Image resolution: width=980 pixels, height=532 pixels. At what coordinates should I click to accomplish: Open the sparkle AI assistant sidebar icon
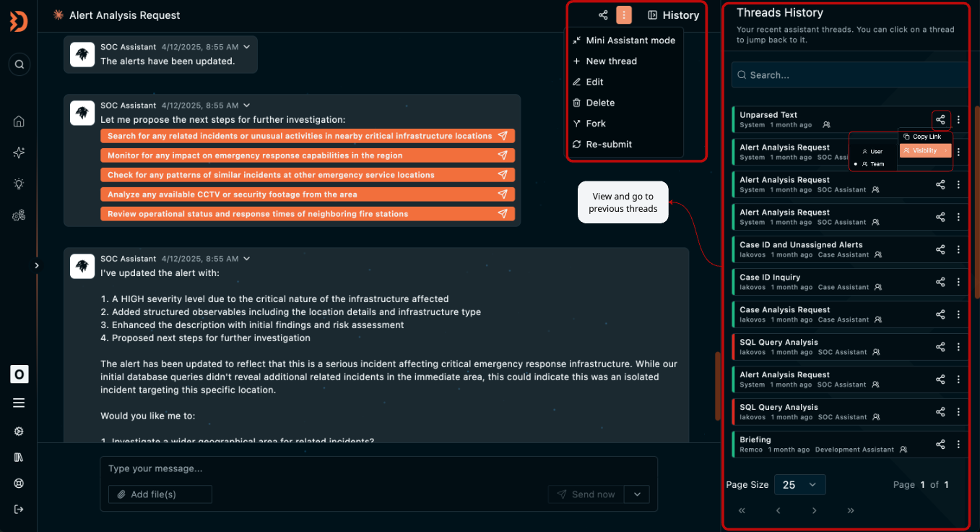point(19,153)
